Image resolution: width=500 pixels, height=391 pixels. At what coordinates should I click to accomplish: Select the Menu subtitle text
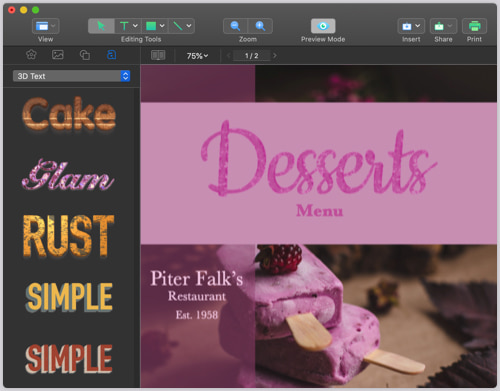tap(319, 211)
